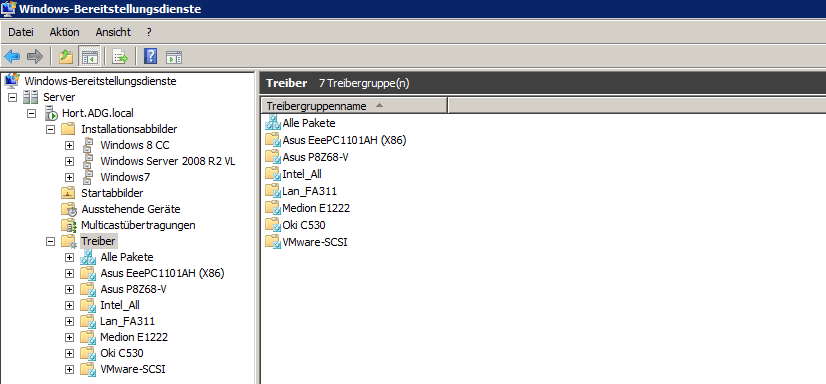This screenshot has height=384, width=826.
Task: Click the Installationsabbilder folder icon
Action: (x=68, y=129)
